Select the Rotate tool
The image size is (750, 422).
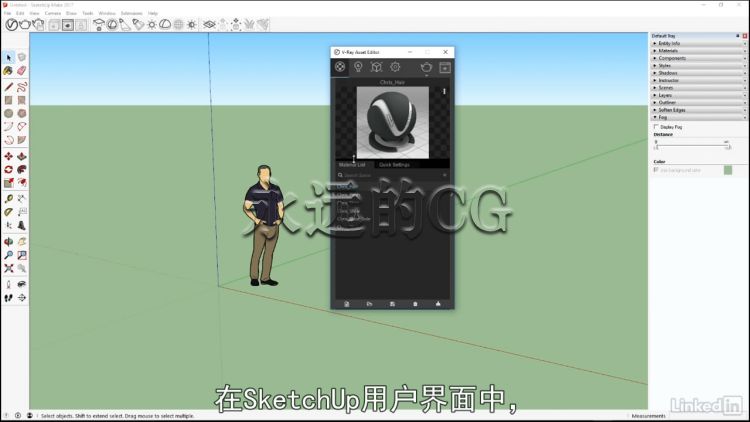click(x=9, y=170)
